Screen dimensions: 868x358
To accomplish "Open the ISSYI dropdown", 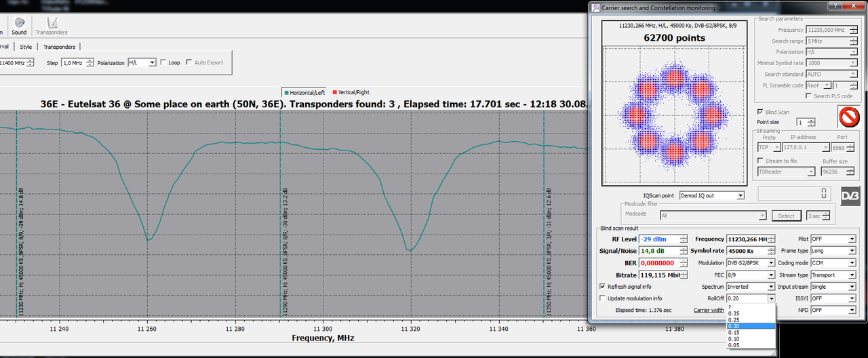I will point(833,298).
